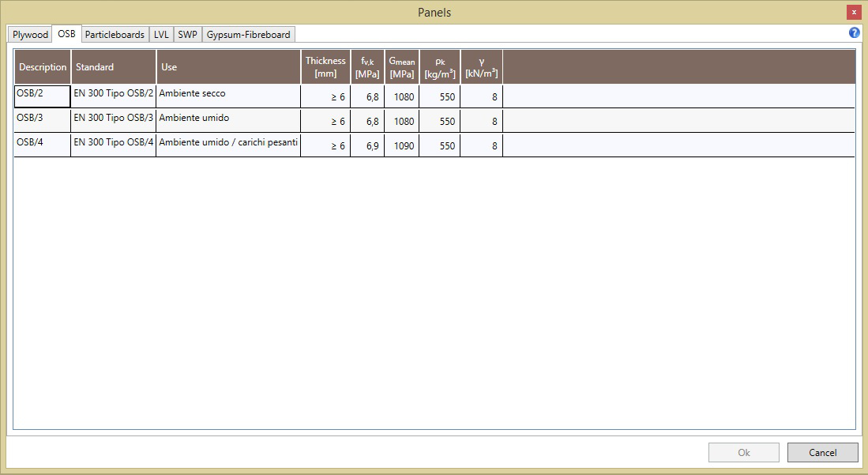Open the SWP tab

[x=188, y=34]
